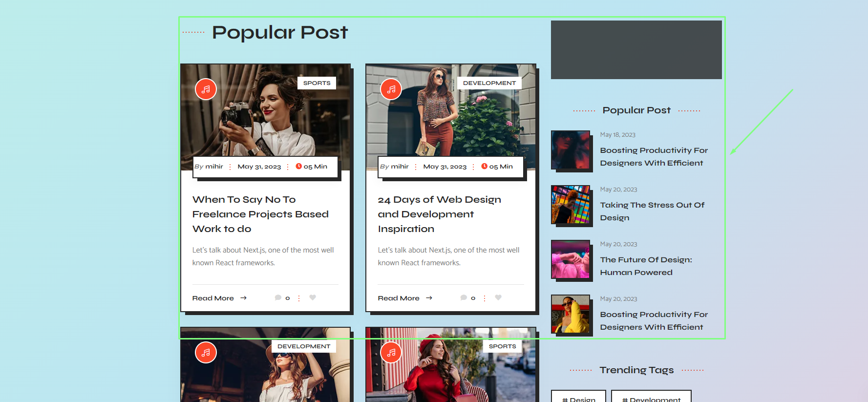The image size is (868, 402).
Task: Click 'May 18, 2023' date in sidebar
Action: click(617, 135)
